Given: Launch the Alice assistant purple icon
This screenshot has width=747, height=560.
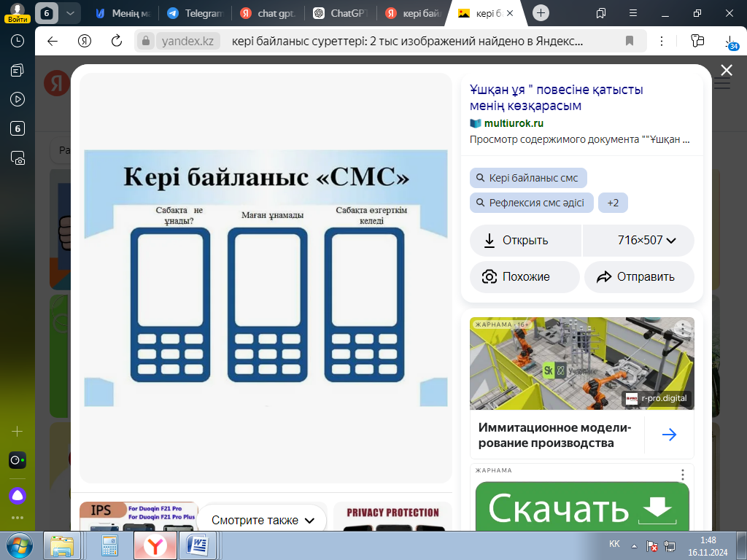Looking at the screenshot, I should (18, 496).
